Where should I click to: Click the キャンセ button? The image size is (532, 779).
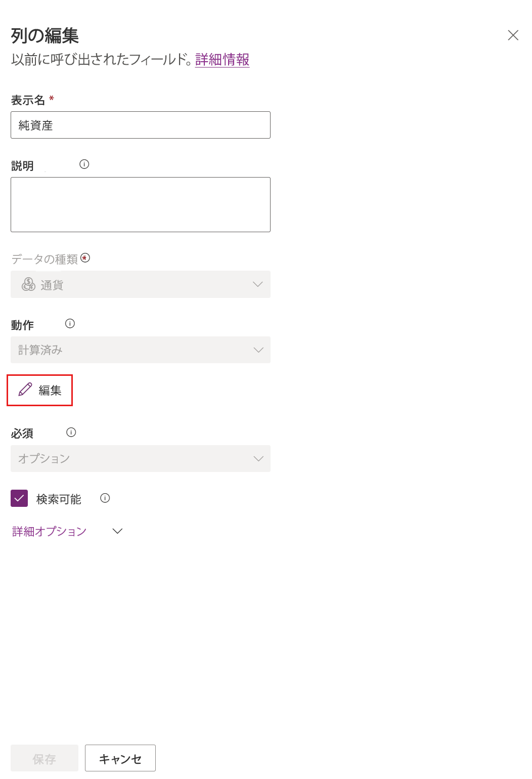coord(120,758)
